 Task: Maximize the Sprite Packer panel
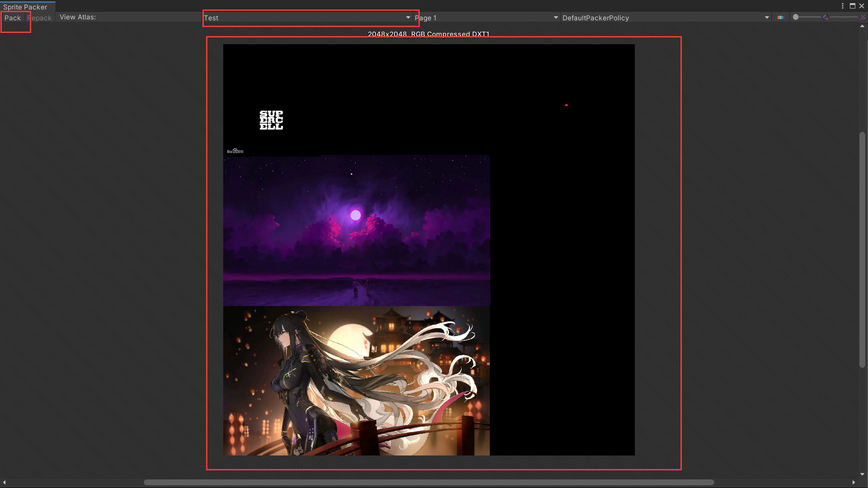click(853, 6)
